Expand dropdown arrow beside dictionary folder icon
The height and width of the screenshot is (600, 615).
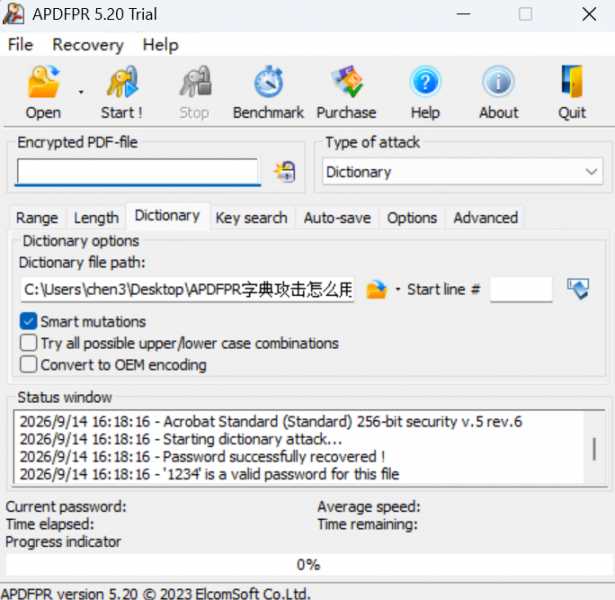398,289
